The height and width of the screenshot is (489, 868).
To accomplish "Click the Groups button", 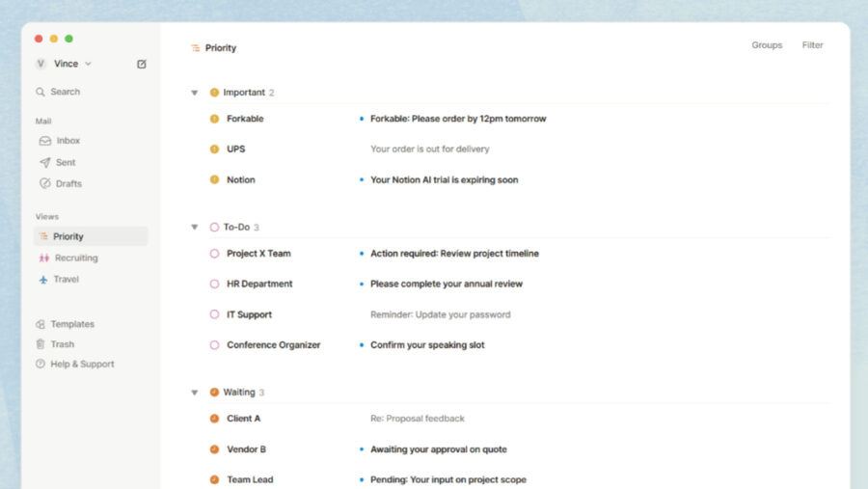I will click(767, 45).
